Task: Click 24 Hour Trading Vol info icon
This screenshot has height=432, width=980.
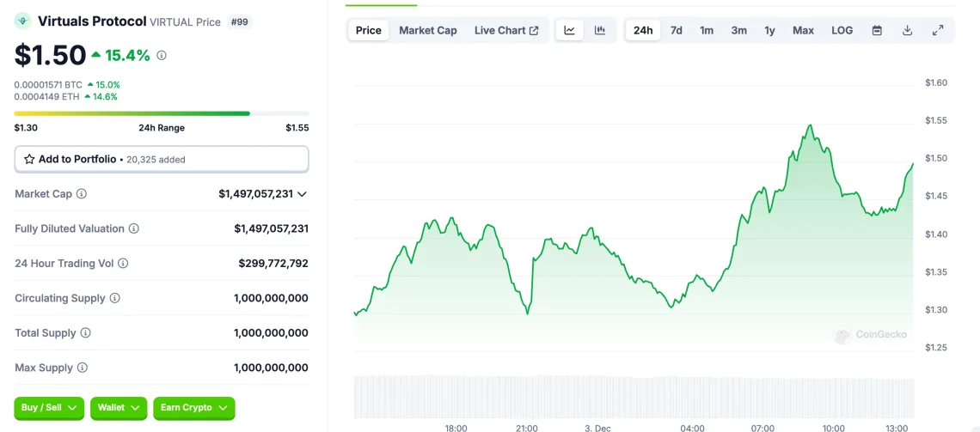Action: click(x=123, y=264)
